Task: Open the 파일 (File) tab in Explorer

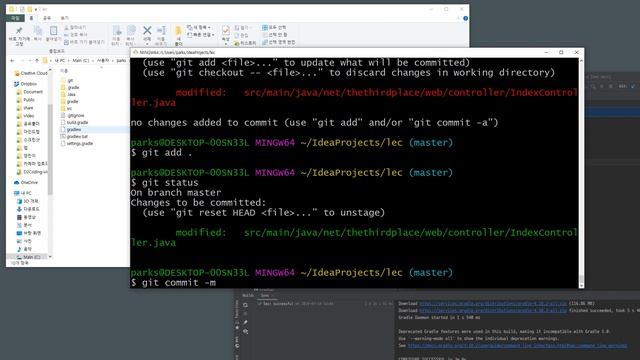Action: click(15, 18)
